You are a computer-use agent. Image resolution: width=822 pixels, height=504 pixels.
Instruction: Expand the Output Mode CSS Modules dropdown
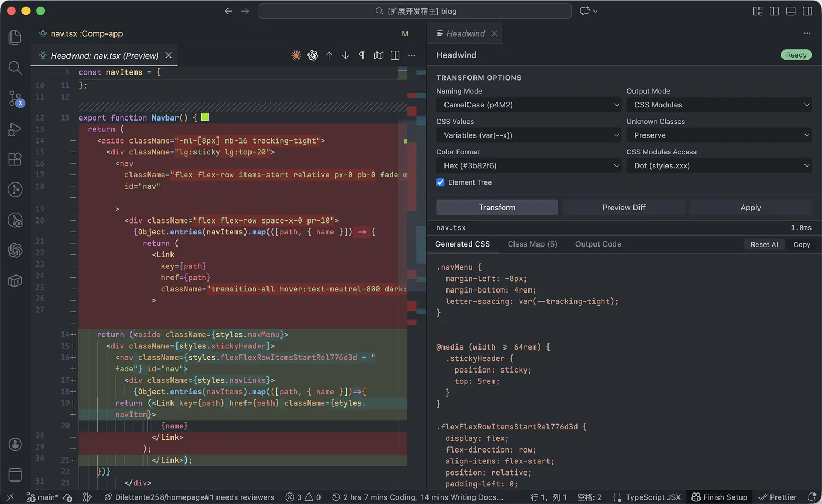[720, 105]
